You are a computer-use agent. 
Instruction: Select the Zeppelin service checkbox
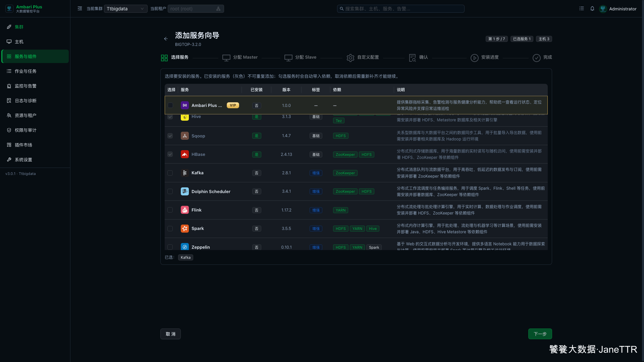[x=170, y=247]
